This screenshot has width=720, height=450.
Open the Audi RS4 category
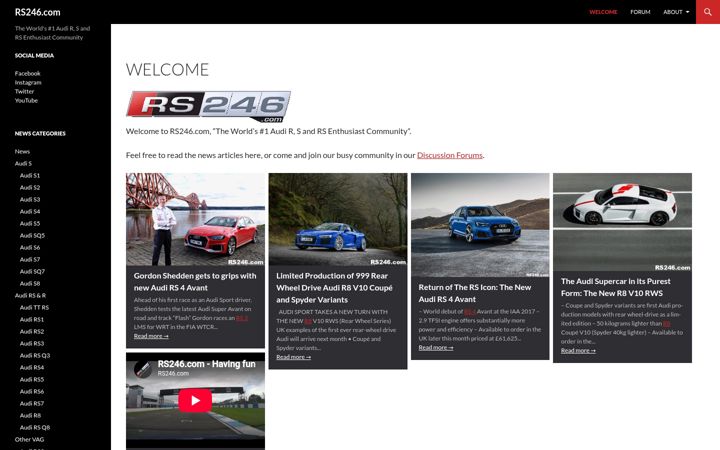32,367
